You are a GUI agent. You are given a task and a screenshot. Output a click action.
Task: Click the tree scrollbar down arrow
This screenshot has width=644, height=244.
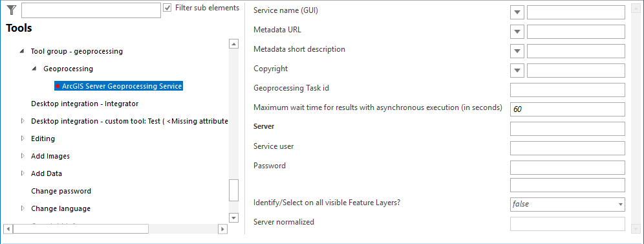tap(233, 217)
